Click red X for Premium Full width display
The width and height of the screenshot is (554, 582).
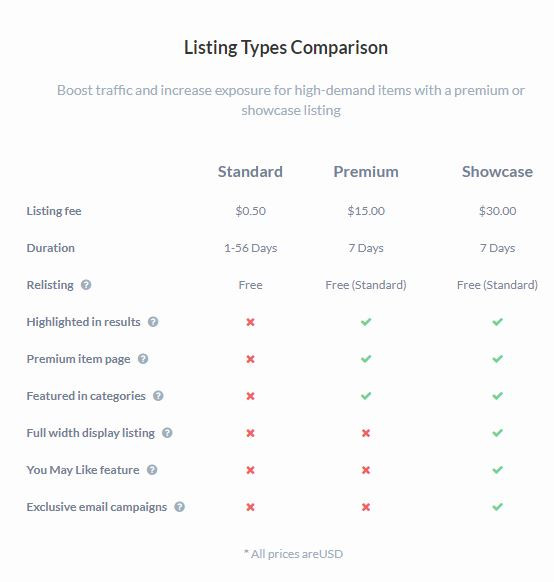[366, 433]
